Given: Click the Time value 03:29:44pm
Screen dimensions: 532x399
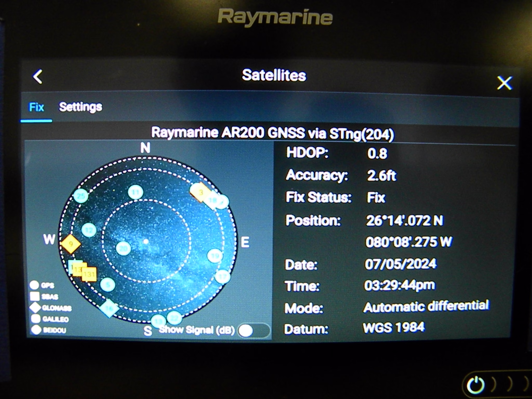Looking at the screenshot, I should point(400,285).
